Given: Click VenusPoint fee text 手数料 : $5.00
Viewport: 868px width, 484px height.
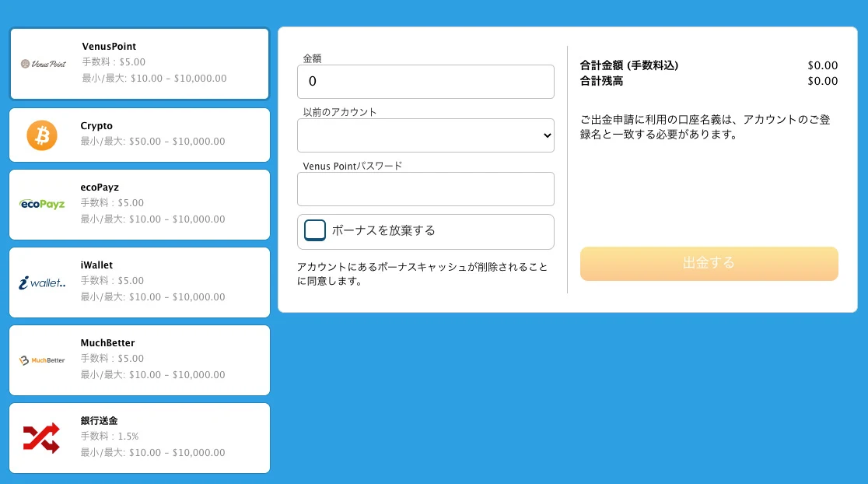Looking at the screenshot, I should tap(114, 62).
